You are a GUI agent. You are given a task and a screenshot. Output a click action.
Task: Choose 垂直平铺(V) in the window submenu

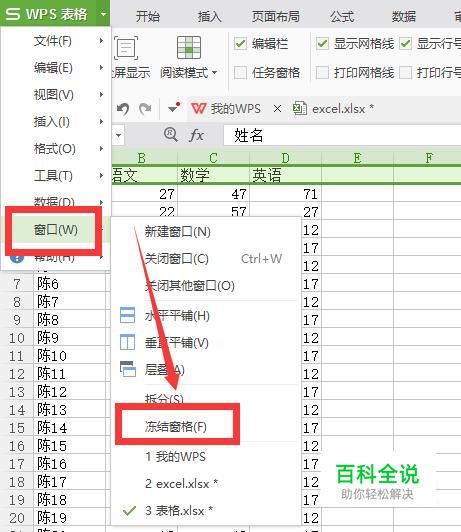tap(206, 343)
